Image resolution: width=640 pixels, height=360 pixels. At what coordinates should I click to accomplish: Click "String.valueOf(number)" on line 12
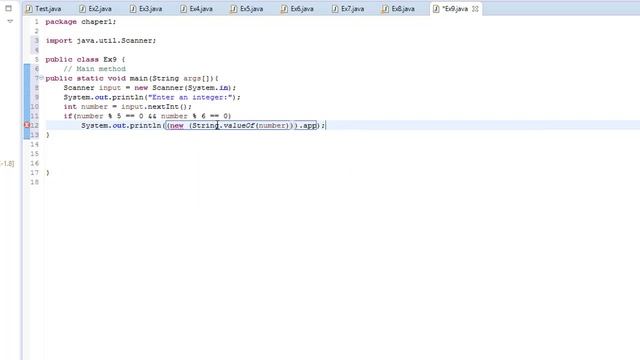point(241,125)
